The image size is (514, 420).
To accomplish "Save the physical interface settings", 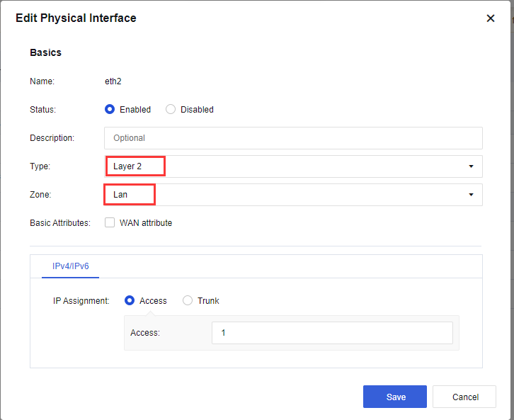I will pyautogui.click(x=395, y=397).
